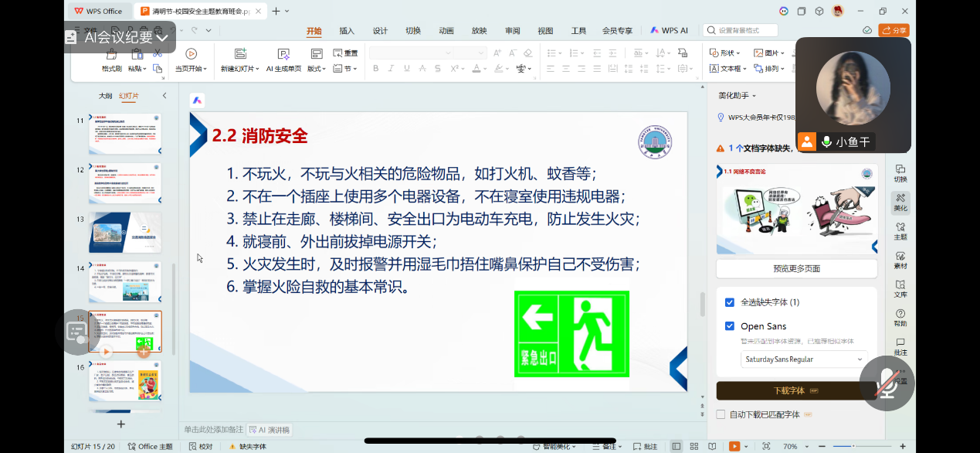The width and height of the screenshot is (980, 453).
Task: Enable 自动下载已匹配字体 checkbox
Action: [721, 414]
